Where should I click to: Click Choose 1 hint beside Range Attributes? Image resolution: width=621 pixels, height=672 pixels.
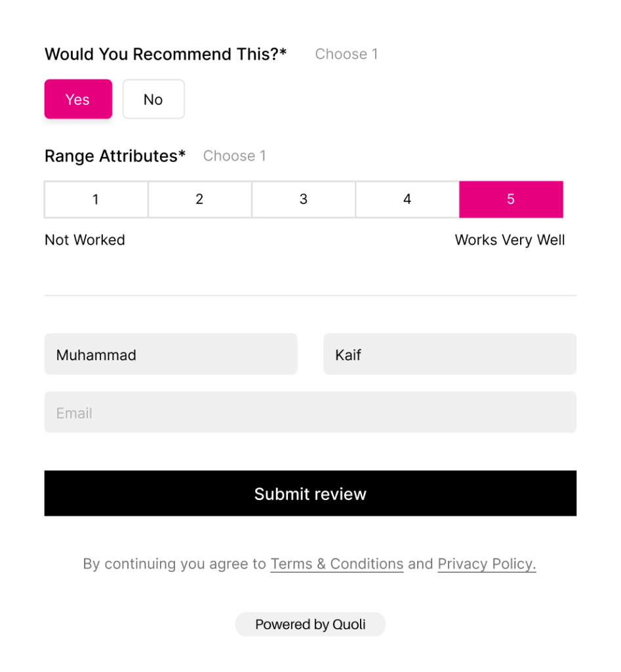click(x=234, y=156)
